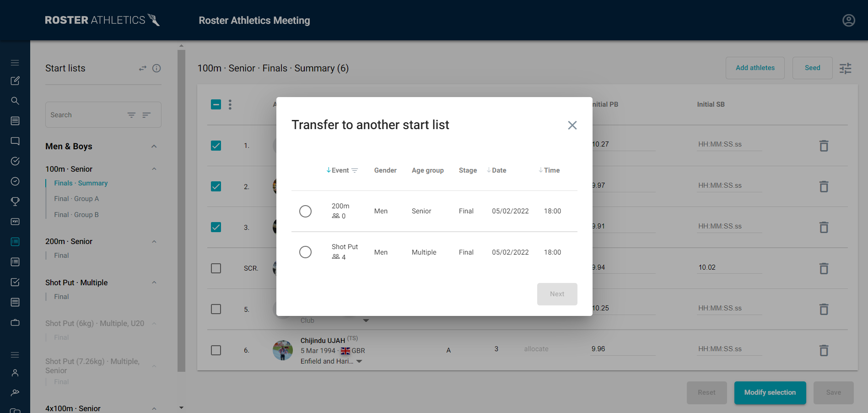Delete Chijindu Ujah using the trash icon
Viewport: 868px width, 413px height.
(824, 350)
